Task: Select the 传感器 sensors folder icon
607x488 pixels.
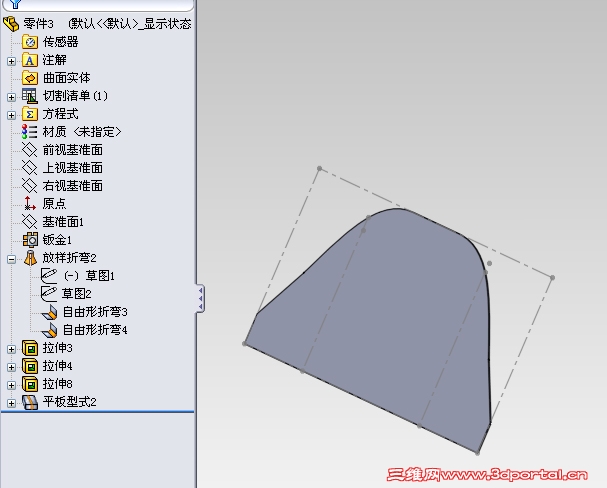Action: point(30,42)
